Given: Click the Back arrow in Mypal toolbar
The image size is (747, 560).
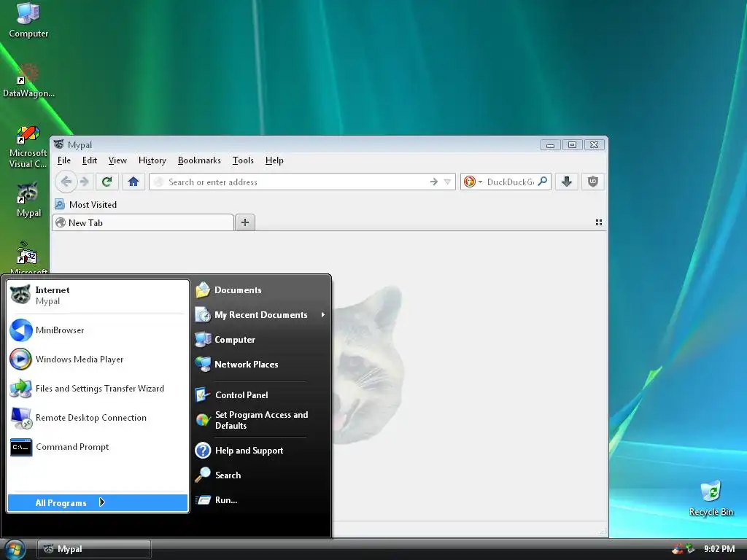Looking at the screenshot, I should coord(66,182).
